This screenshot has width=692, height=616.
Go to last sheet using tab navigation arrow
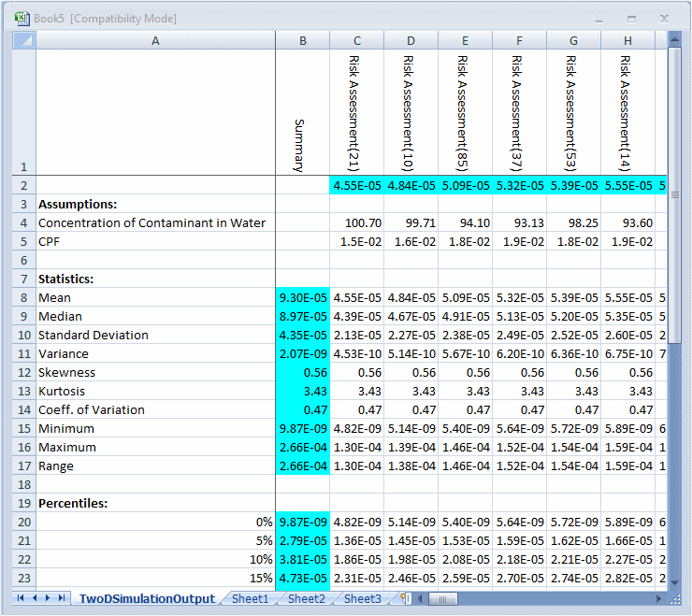click(x=63, y=598)
